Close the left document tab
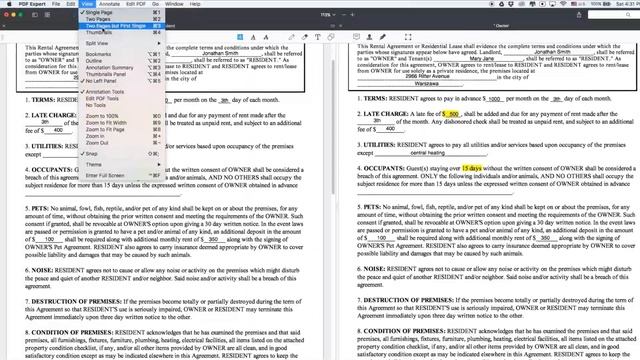 tap(4, 26)
